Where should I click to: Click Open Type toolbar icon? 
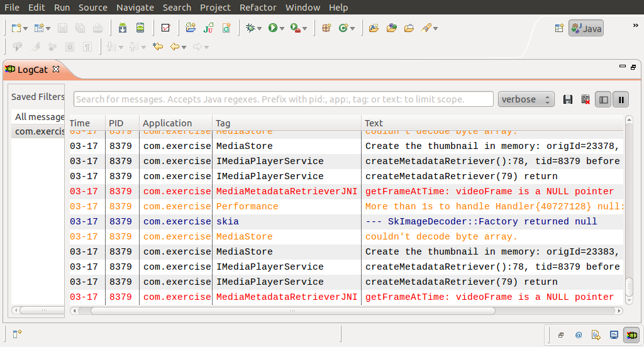click(x=374, y=28)
